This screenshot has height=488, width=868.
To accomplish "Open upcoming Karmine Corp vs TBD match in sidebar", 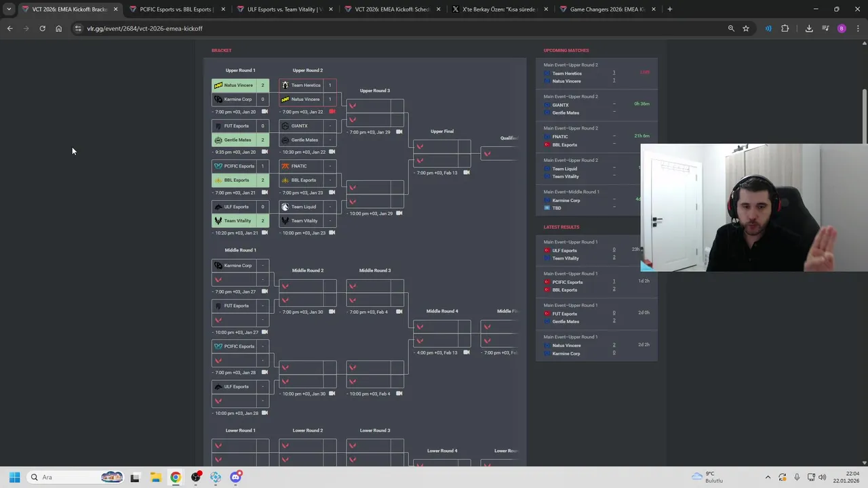I will coord(589,201).
